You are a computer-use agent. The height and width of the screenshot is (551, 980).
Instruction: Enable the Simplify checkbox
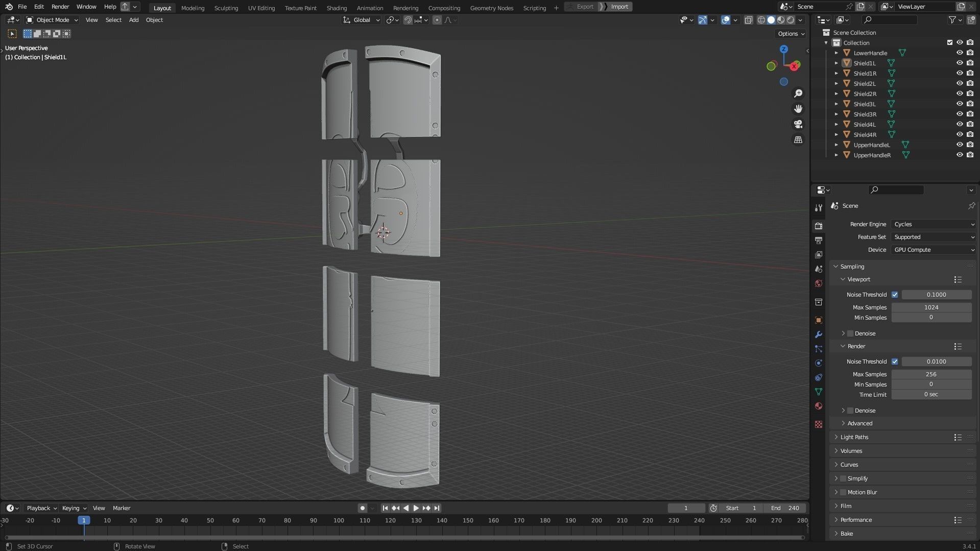pos(843,478)
